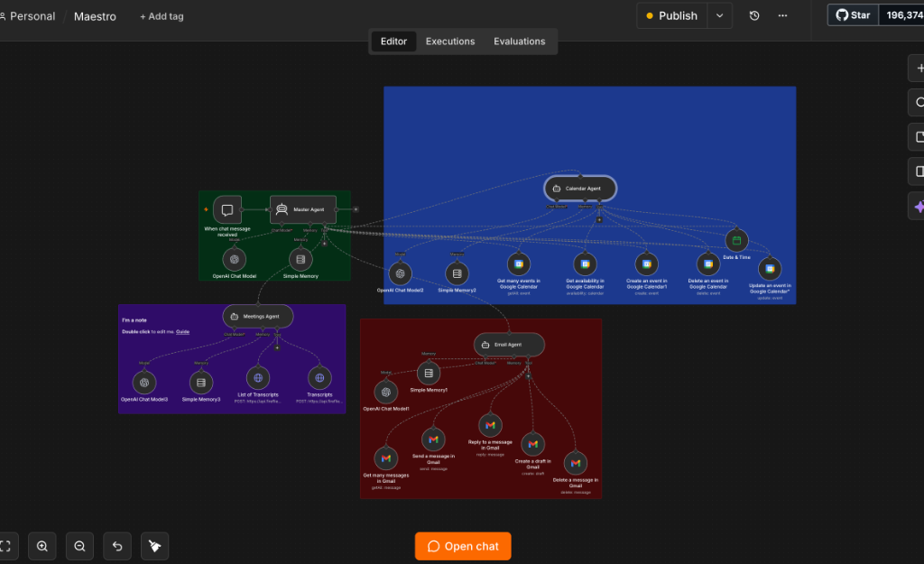Open the purple AI assistant sparkle button
This screenshot has width=924, height=564.
coord(918,207)
